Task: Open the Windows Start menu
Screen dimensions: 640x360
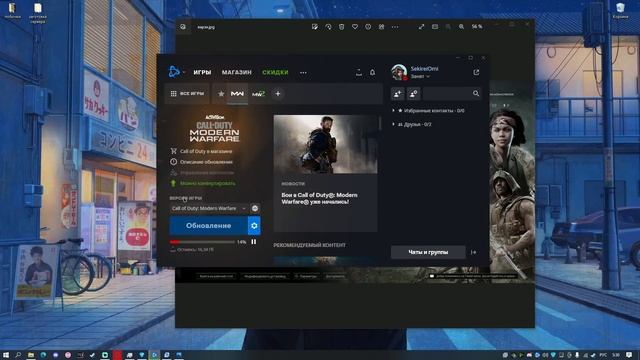Action: (6, 355)
